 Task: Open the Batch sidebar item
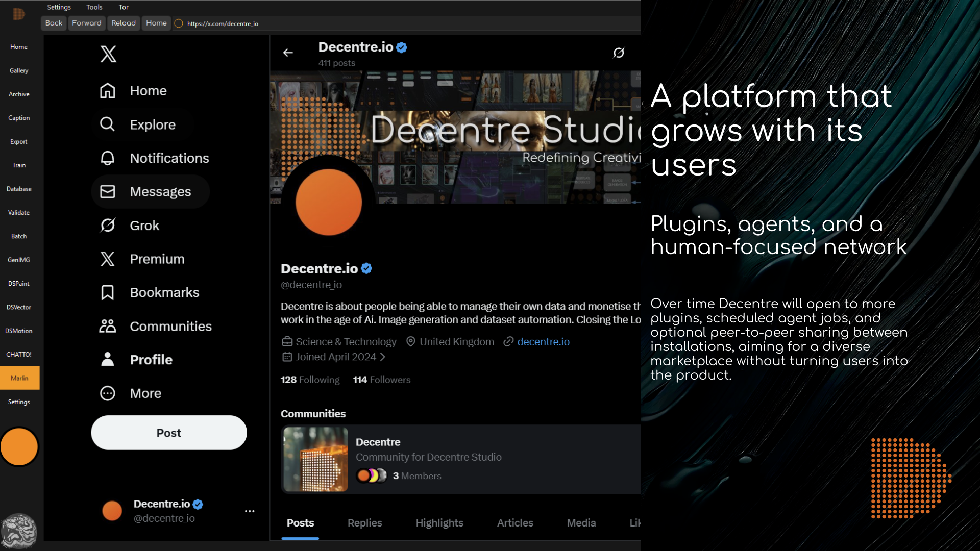(19, 236)
